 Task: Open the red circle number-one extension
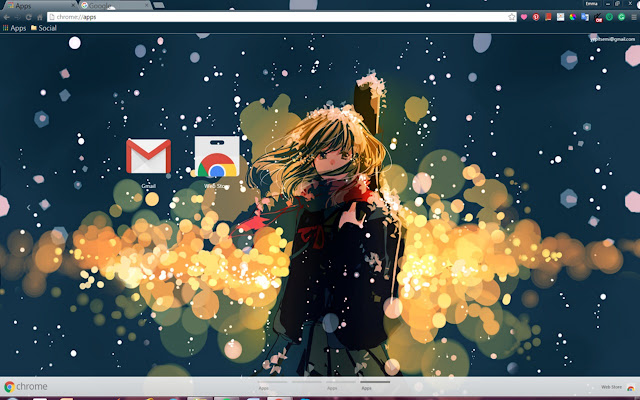[536, 17]
